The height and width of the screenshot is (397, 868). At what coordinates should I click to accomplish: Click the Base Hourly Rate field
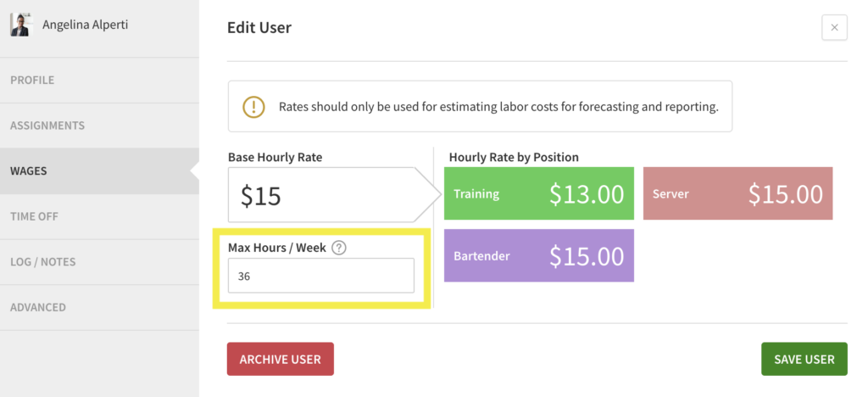[x=320, y=195]
